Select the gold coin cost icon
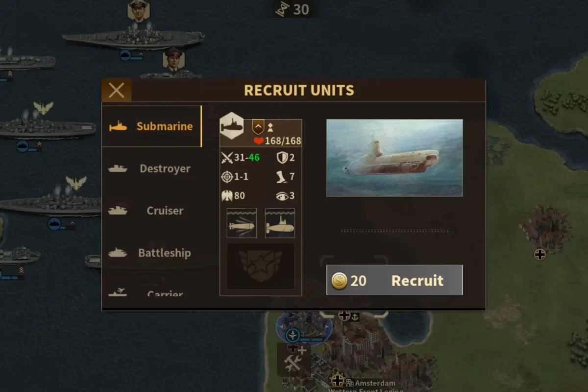Viewport: 588px width, 392px height. click(339, 280)
